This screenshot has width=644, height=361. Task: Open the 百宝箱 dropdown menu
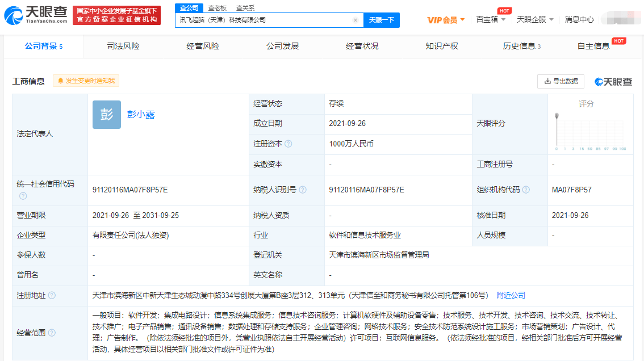pyautogui.click(x=491, y=19)
